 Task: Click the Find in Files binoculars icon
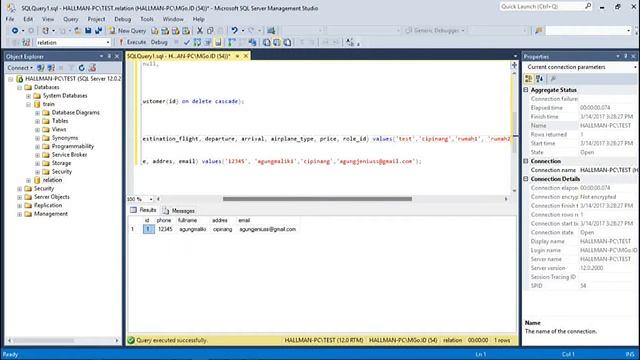tap(539, 31)
